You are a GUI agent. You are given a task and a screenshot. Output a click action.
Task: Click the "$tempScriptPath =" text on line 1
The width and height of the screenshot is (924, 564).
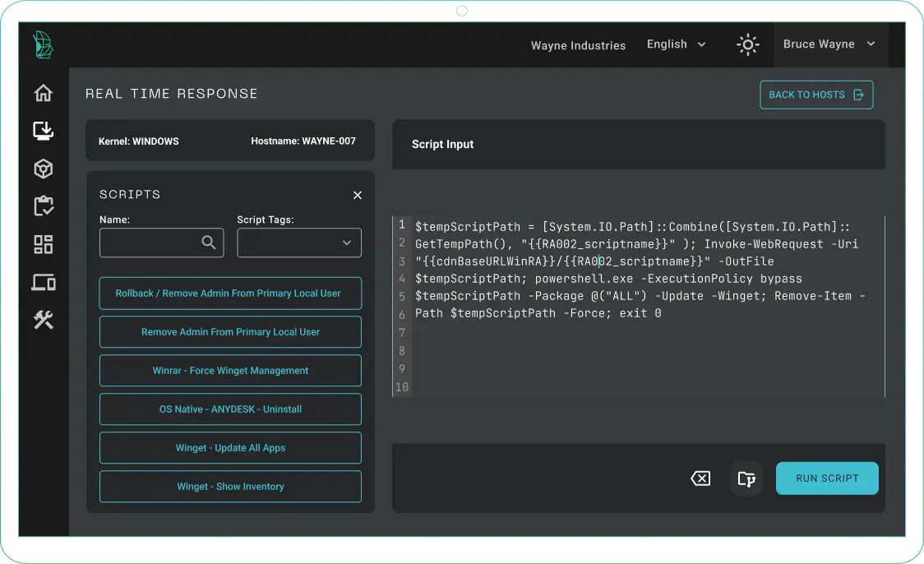pyautogui.click(x=475, y=227)
